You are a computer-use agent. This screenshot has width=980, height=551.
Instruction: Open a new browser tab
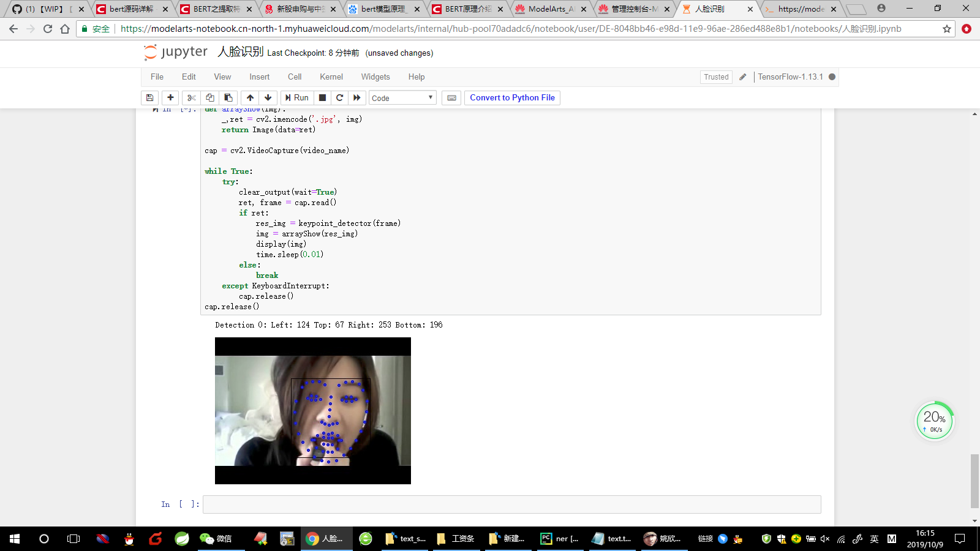pyautogui.click(x=856, y=9)
